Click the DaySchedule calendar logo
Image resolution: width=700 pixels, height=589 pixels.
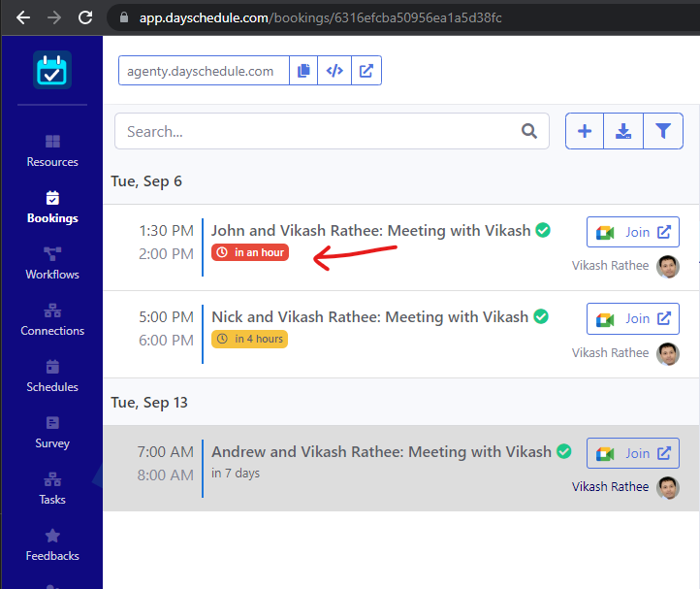52,70
